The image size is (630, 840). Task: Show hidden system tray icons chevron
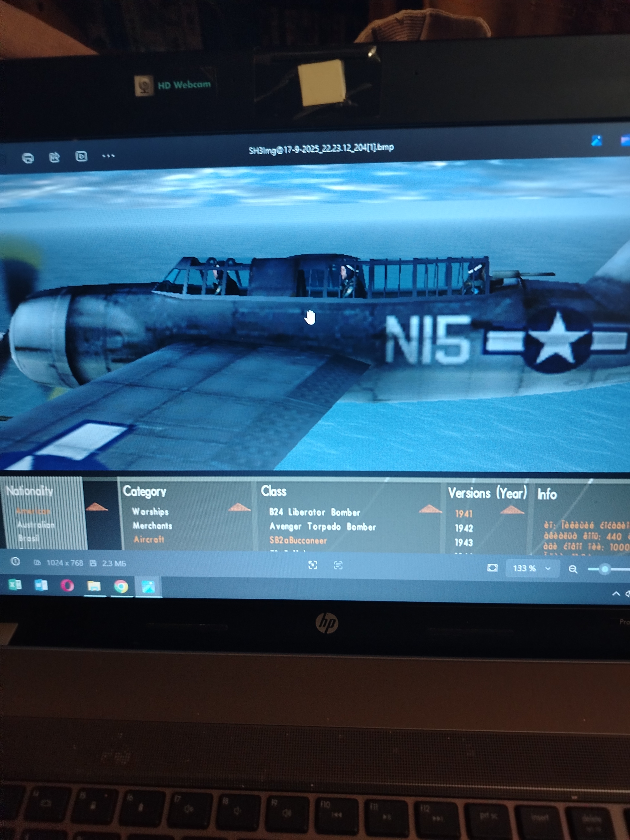(x=616, y=594)
